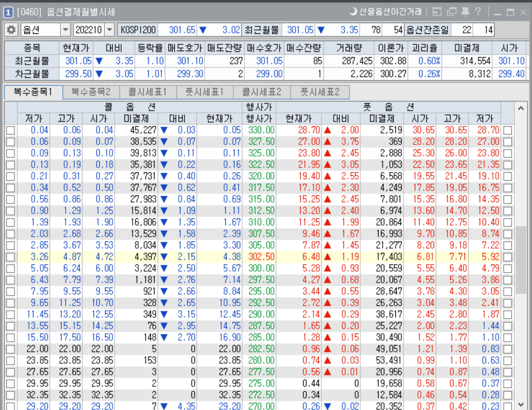Click strike price 302.50
This screenshot has height=410, width=532.
261,257
